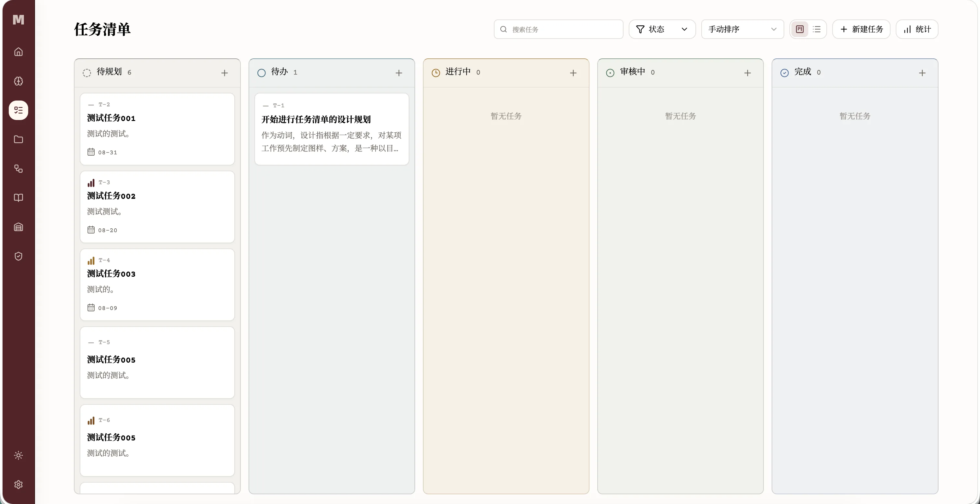Click the calendar icon on 测试任务002
Viewport: 980px width, 504px height.
(x=91, y=230)
